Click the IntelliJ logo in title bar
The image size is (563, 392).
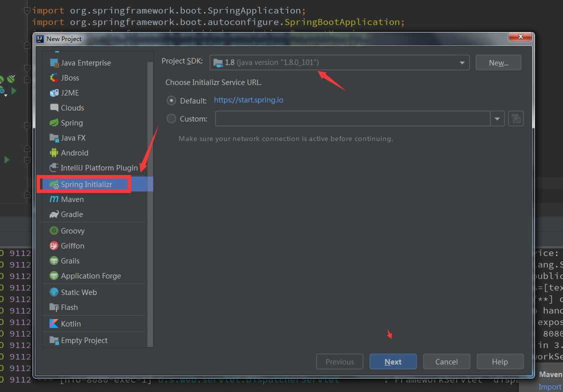pyautogui.click(x=40, y=39)
